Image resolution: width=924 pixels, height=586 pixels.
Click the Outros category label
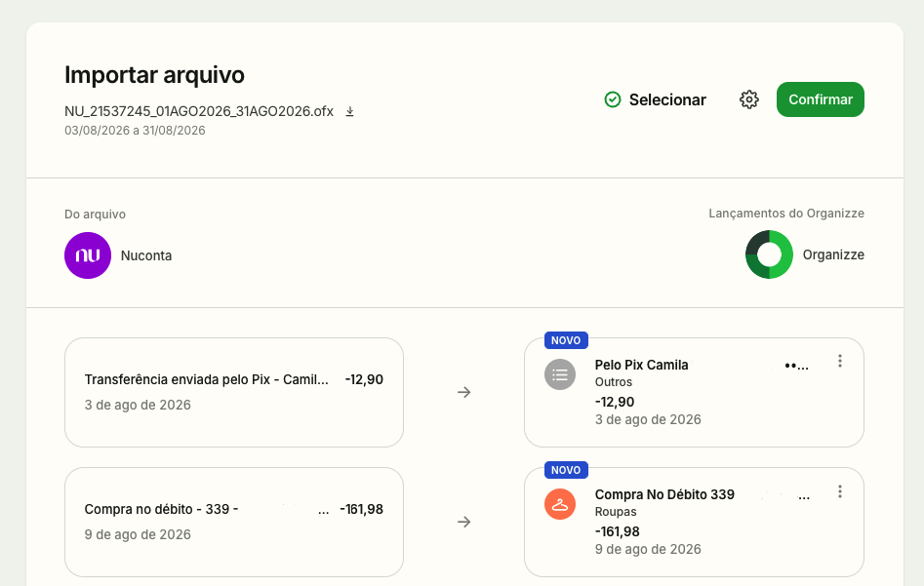click(614, 381)
